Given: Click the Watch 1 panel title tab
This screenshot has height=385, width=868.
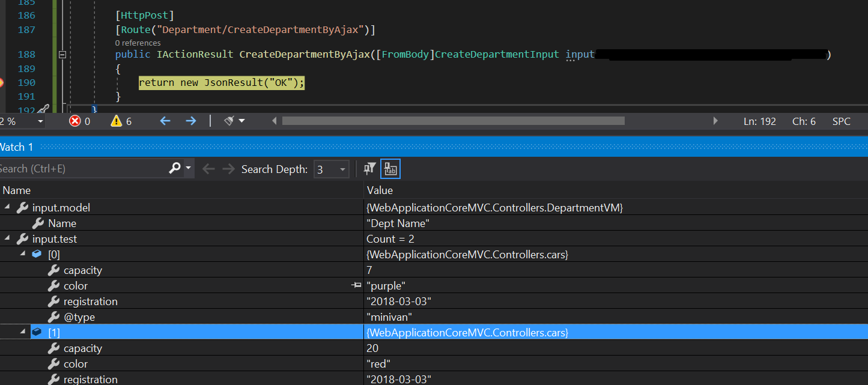Looking at the screenshot, I should point(16,147).
